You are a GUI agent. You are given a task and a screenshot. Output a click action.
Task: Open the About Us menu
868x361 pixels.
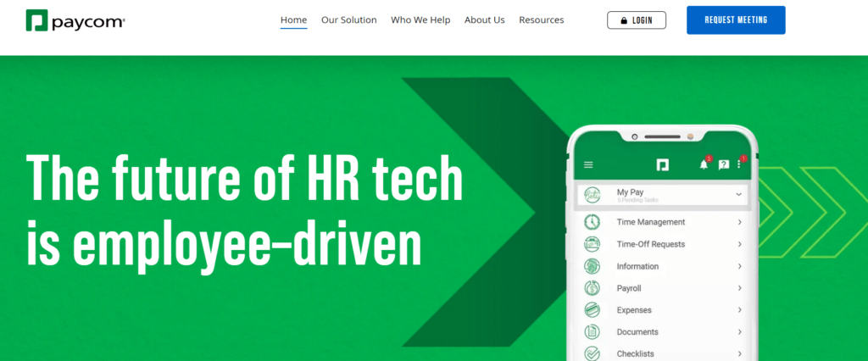coord(484,20)
